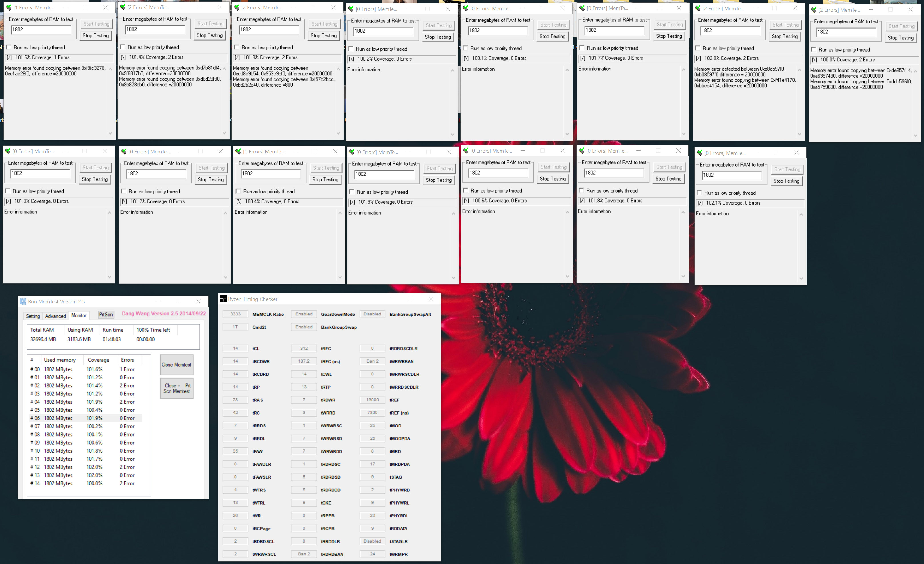
Task: Click BankGroupSwapAlt Disabled field
Action: [372, 314]
